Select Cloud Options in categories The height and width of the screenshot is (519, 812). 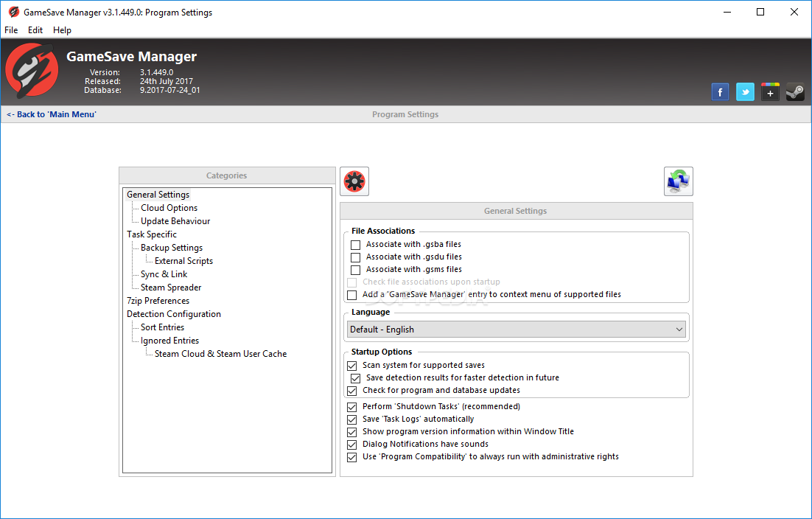pos(169,208)
